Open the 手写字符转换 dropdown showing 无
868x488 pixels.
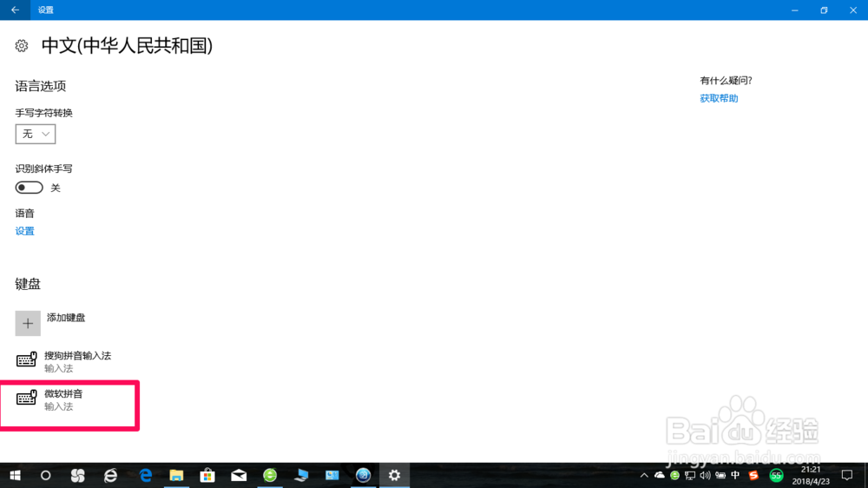point(36,134)
